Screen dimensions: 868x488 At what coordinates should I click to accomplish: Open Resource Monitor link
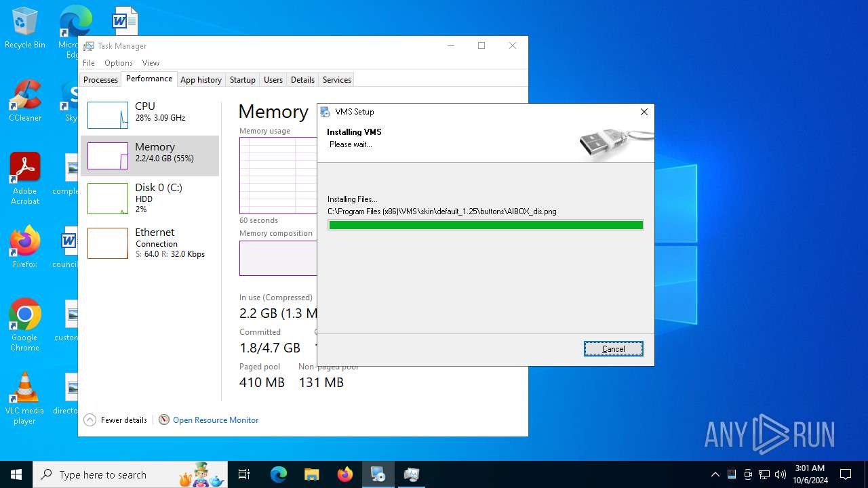tap(216, 420)
